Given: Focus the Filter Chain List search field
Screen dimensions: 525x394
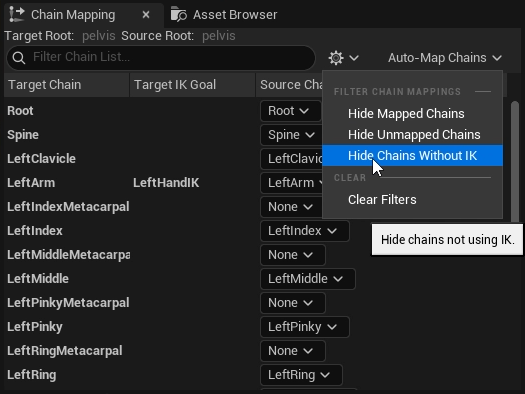Looking at the screenshot, I should [161, 58].
